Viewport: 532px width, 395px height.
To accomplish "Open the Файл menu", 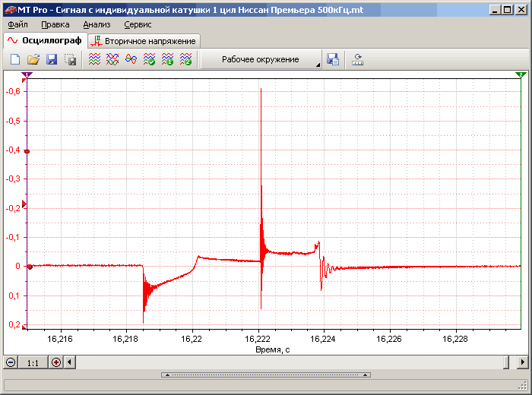I will (17, 24).
